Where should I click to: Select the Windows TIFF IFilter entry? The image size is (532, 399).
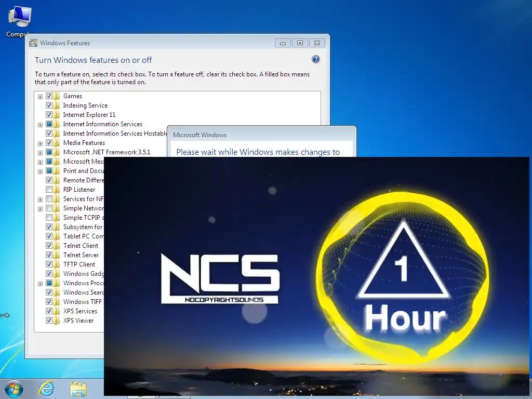(x=83, y=302)
